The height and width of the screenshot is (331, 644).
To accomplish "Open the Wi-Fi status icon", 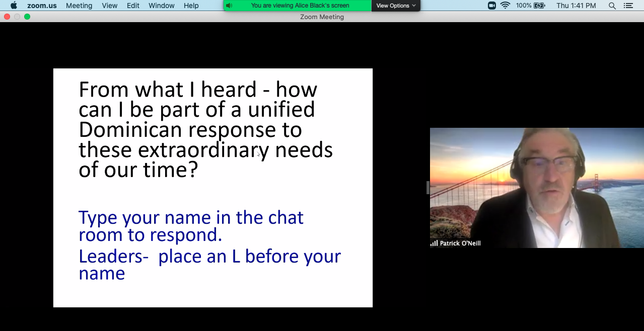I will [505, 6].
